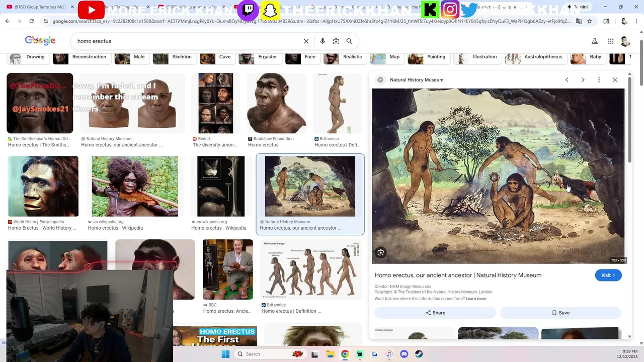Reload the current page
Viewport: 644px width, 362px height.
31,21
